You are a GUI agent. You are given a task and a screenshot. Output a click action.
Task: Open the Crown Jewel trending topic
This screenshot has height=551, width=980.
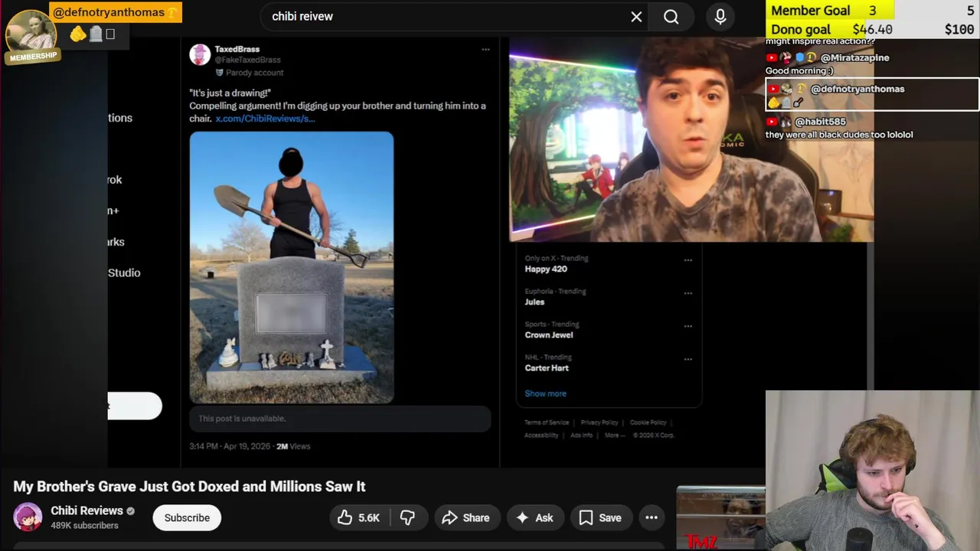[x=549, y=335]
